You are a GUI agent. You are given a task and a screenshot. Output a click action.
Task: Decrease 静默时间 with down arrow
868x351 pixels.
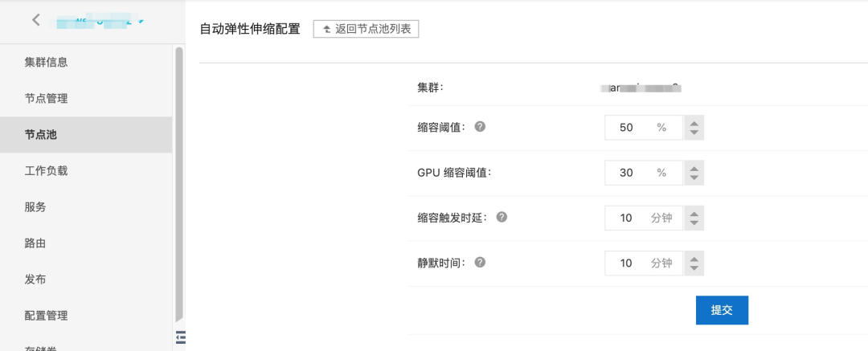pyautogui.click(x=694, y=267)
